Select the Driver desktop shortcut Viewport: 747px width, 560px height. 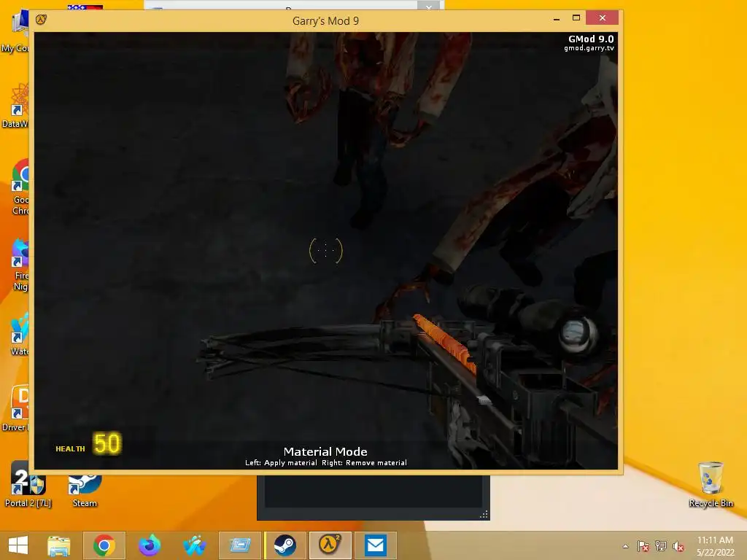pos(15,409)
